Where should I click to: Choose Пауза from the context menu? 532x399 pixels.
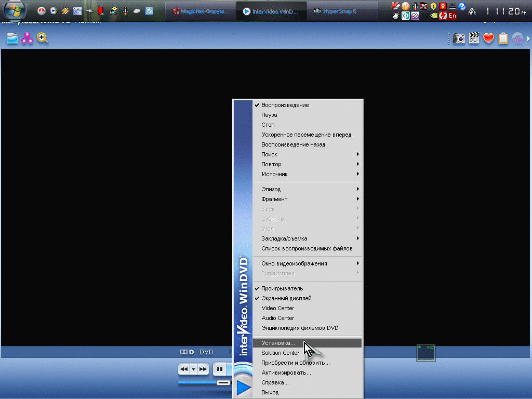(x=308, y=115)
